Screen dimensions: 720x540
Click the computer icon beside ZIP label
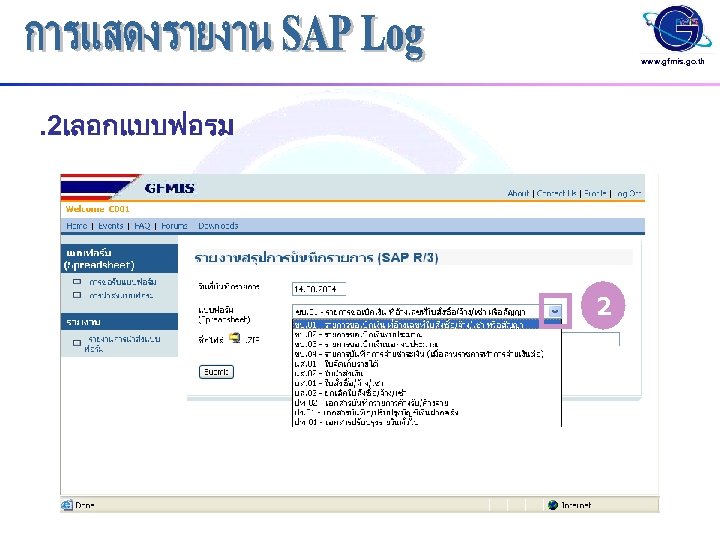(235, 339)
